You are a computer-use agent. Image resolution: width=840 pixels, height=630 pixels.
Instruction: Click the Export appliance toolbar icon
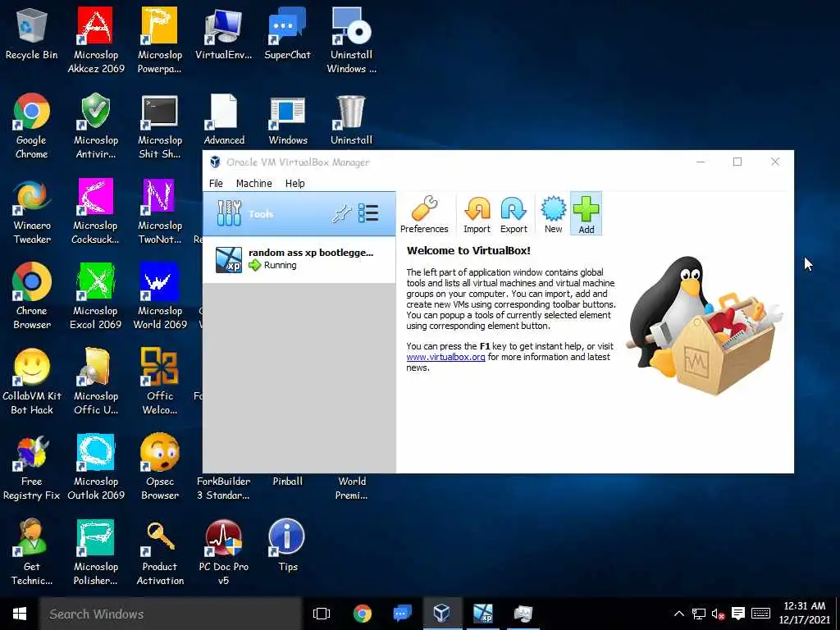(514, 214)
